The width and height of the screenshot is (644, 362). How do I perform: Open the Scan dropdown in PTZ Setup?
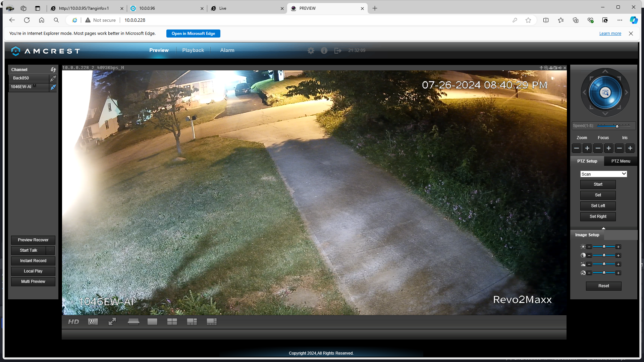coord(603,174)
